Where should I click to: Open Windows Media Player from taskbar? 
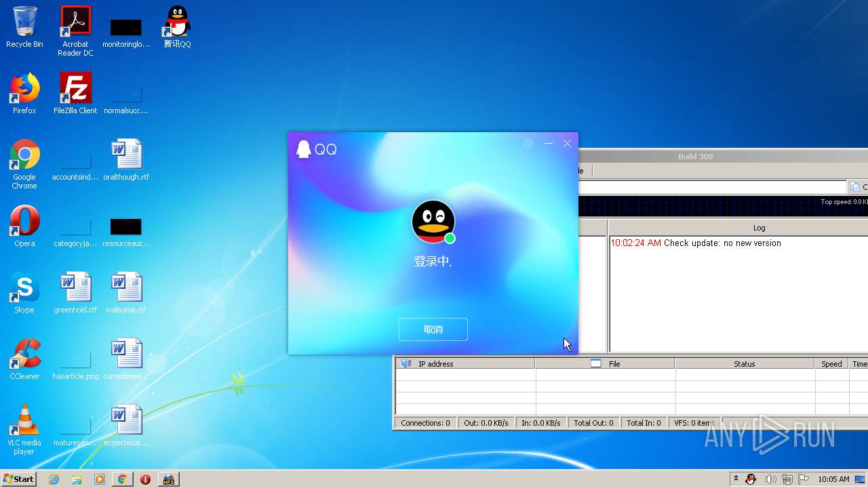coord(100,479)
